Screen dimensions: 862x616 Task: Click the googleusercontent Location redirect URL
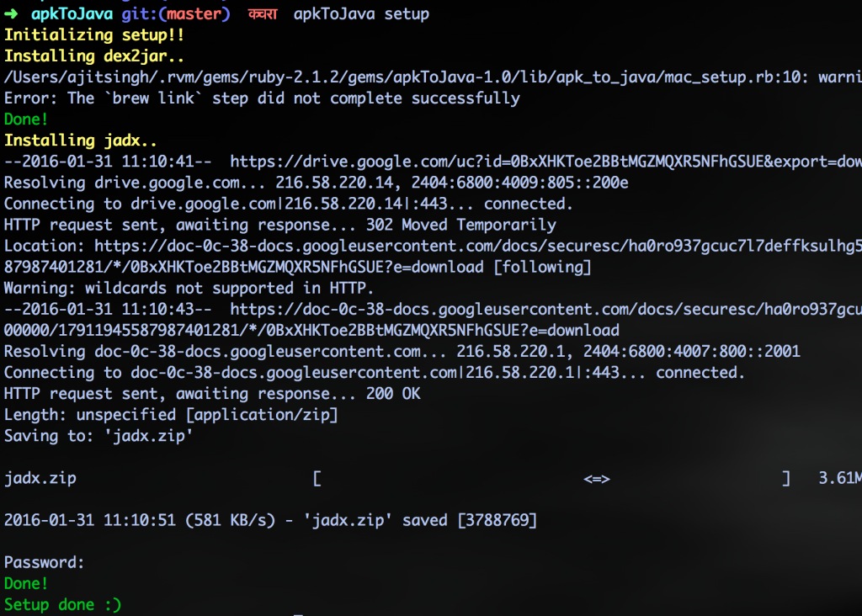pyautogui.click(x=478, y=246)
